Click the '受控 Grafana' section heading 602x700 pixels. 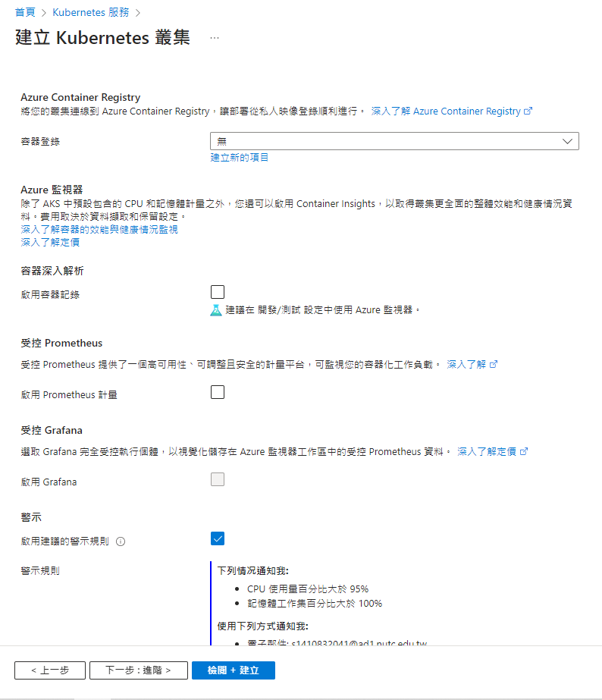point(52,430)
